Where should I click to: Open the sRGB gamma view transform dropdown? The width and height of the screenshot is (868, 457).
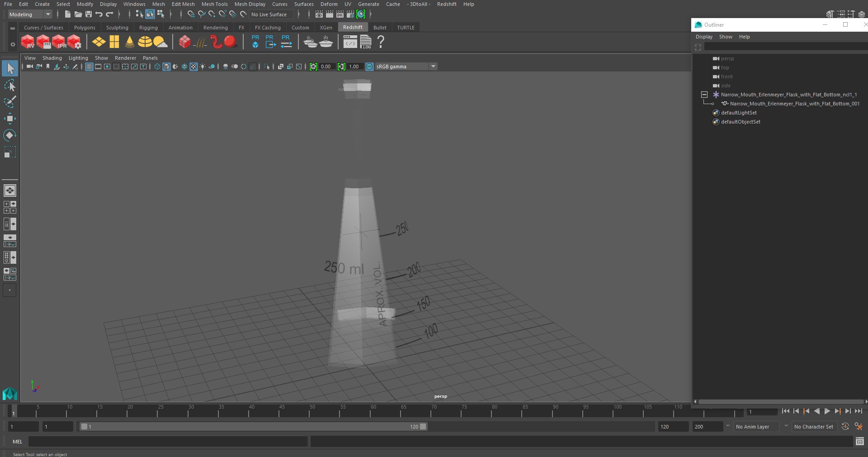406,67
